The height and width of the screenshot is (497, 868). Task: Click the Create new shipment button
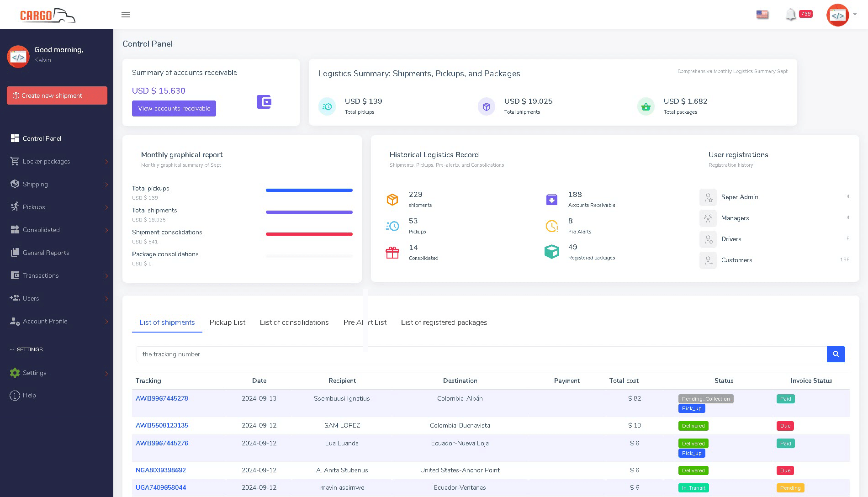tap(57, 95)
